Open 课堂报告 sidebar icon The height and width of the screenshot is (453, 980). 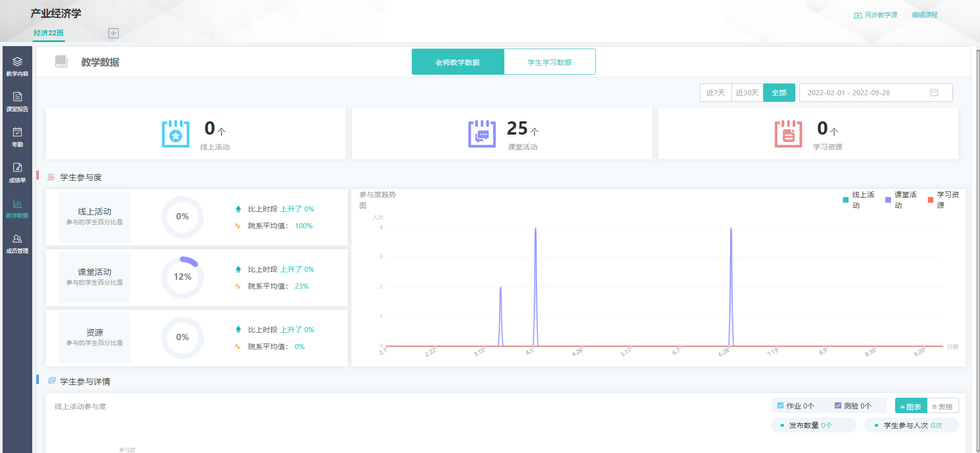[17, 102]
